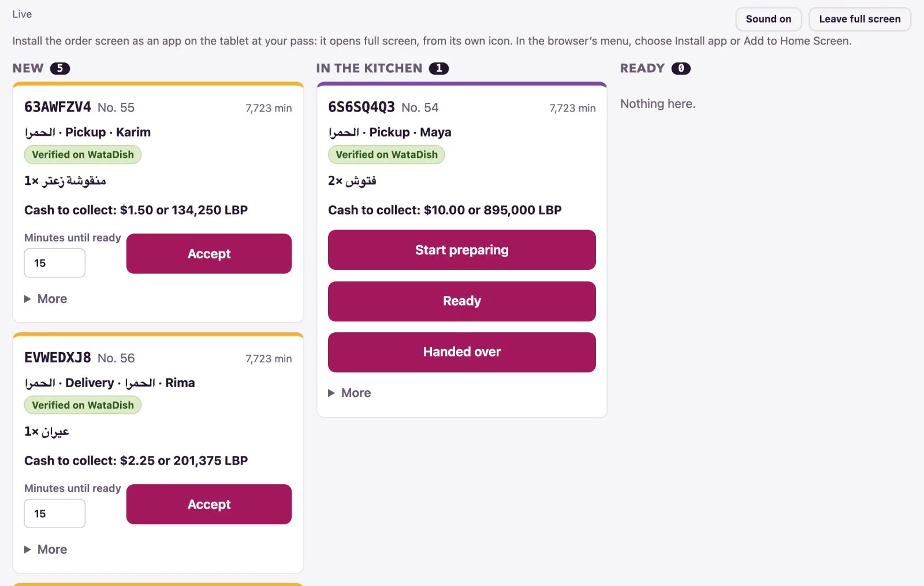
Task: Select order code 6S6SQ4Q3 heading
Action: coord(362,107)
